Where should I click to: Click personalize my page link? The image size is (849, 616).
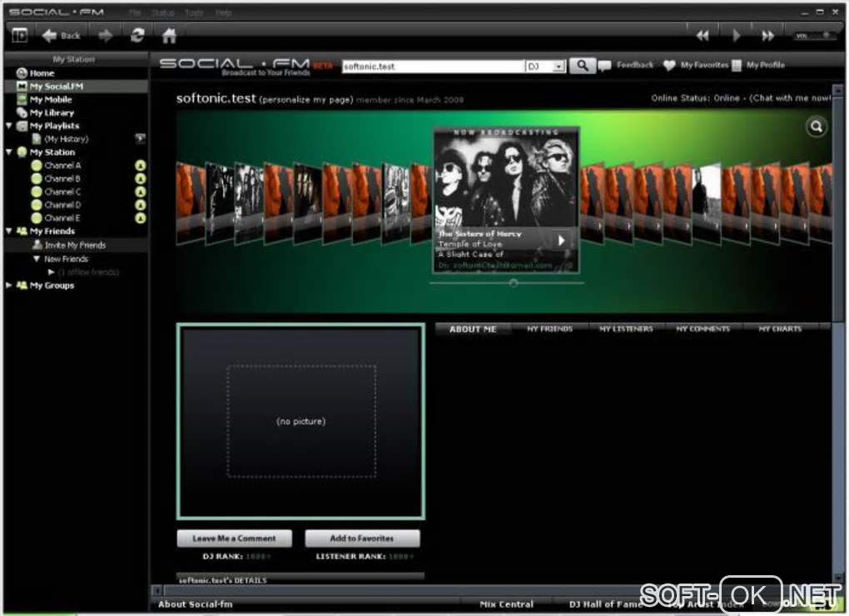tap(306, 100)
